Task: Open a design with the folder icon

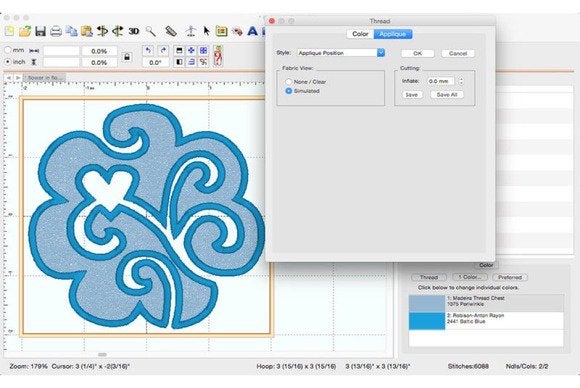Action: coord(25,31)
